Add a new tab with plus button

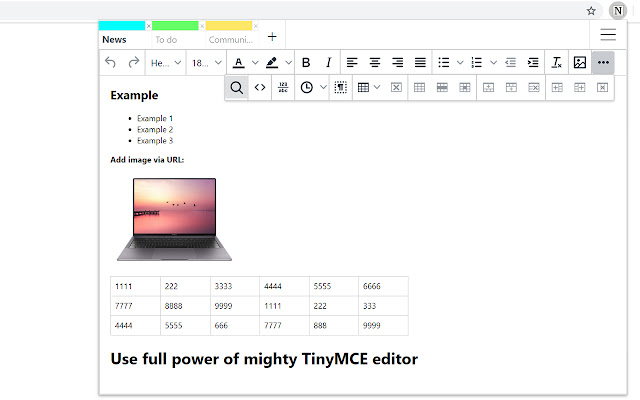272,37
